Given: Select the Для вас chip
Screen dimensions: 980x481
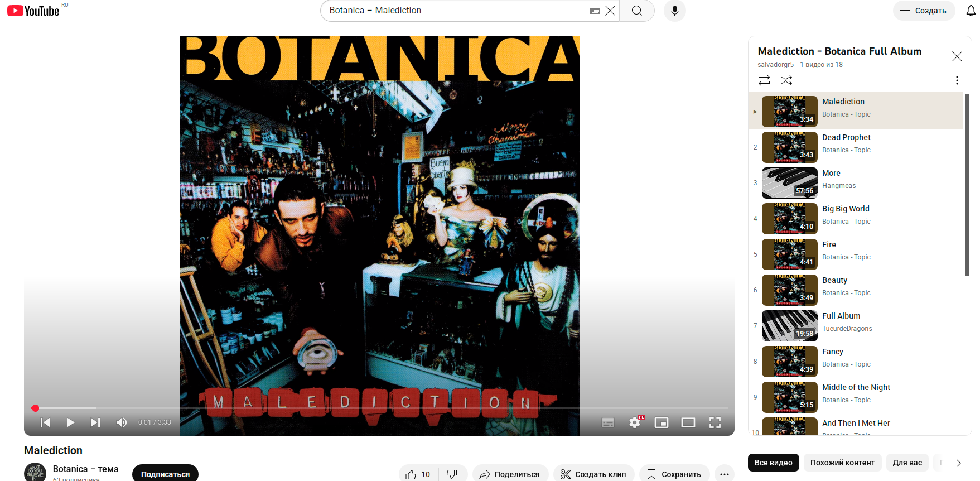Looking at the screenshot, I should click(x=907, y=463).
